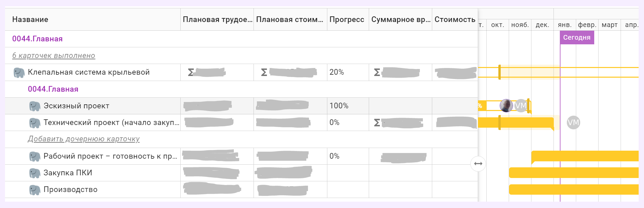This screenshot has height=208, width=644.
Task: Click elephant icon beside Эскизный проект
Action: click(35, 106)
